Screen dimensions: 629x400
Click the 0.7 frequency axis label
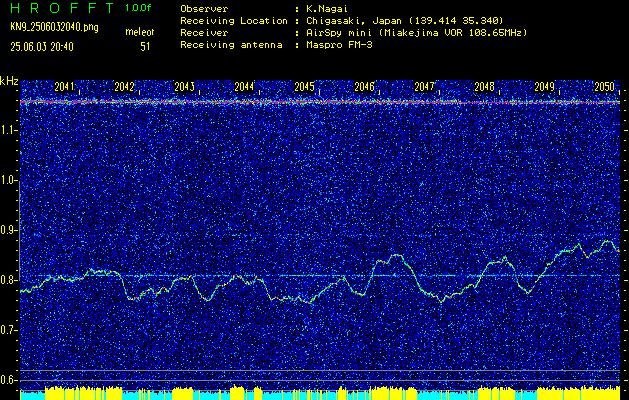pos(9,330)
